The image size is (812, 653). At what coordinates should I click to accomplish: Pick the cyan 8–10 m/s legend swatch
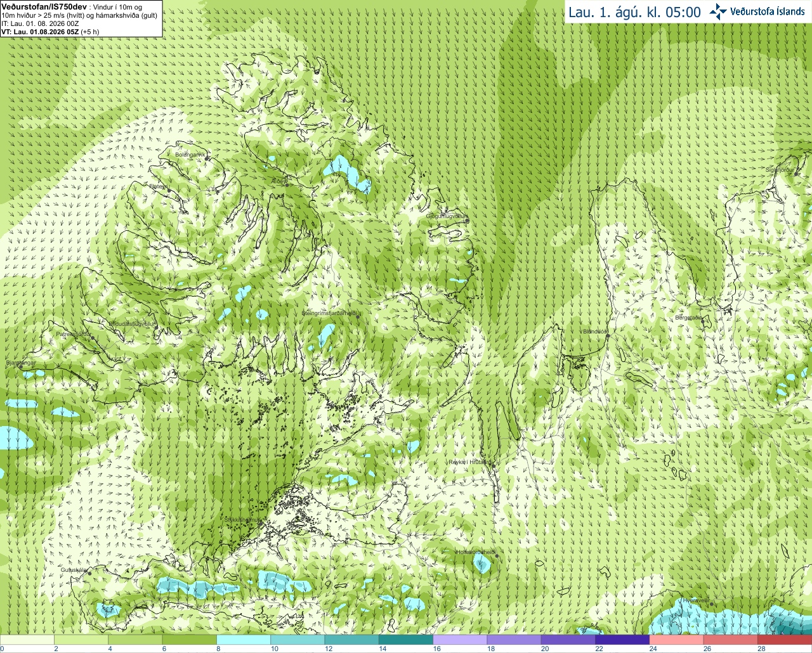(x=244, y=640)
